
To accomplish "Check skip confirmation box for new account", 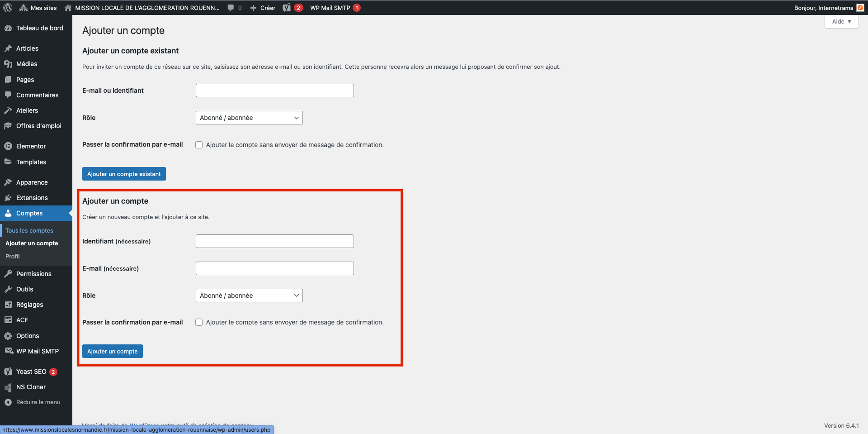I will pos(199,322).
